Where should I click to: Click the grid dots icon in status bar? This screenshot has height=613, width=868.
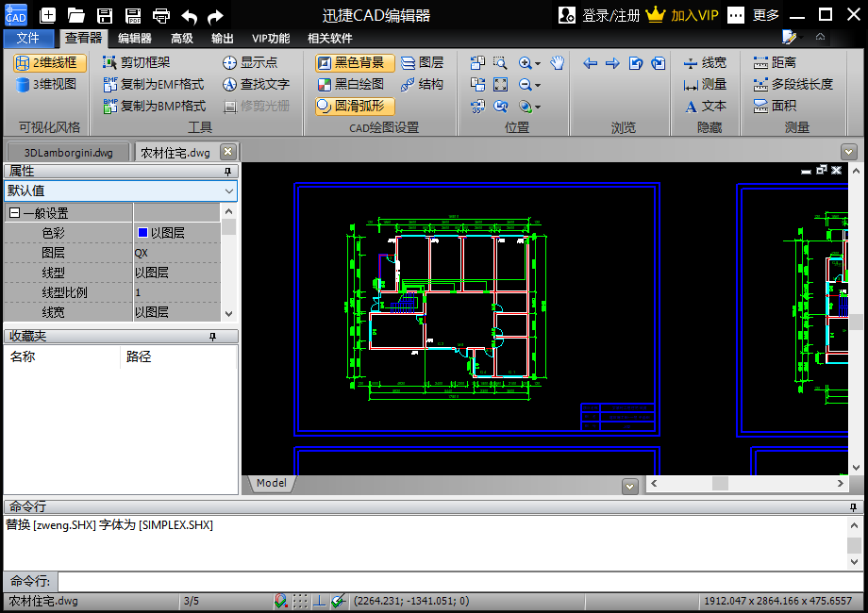tap(300, 601)
